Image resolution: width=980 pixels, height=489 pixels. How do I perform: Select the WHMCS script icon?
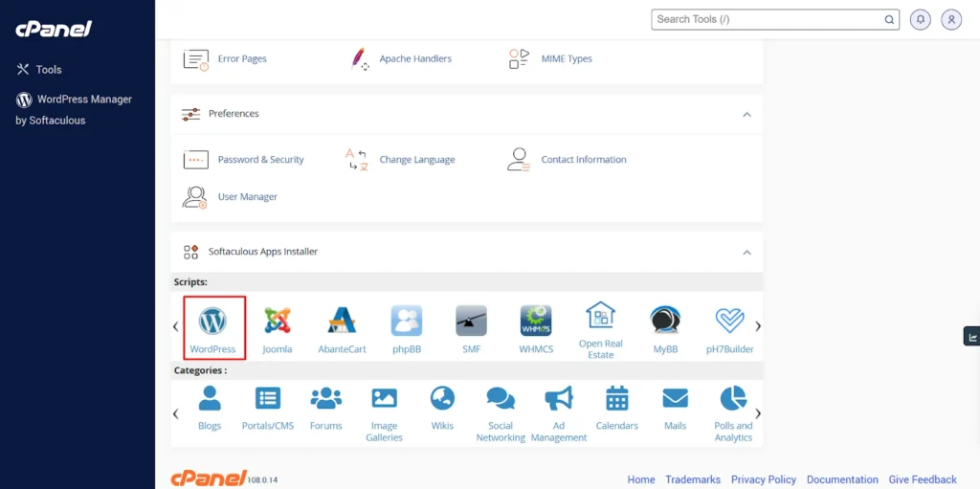click(x=536, y=321)
